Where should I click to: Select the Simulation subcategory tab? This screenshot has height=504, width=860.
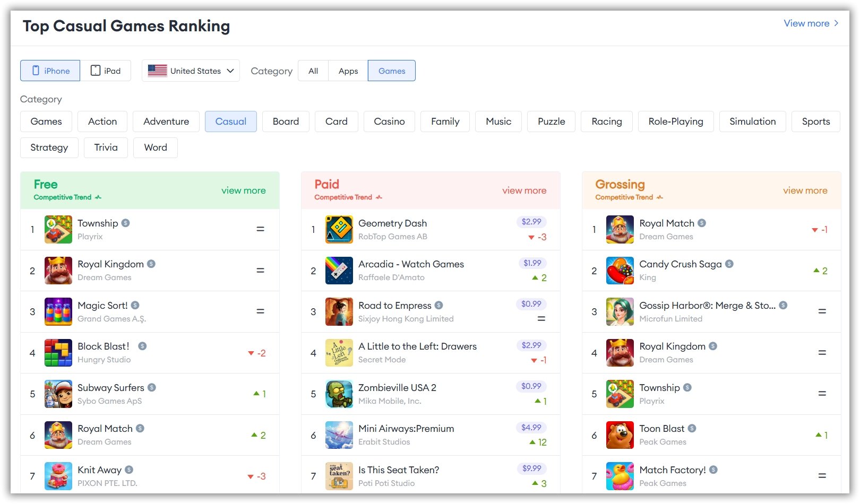753,121
